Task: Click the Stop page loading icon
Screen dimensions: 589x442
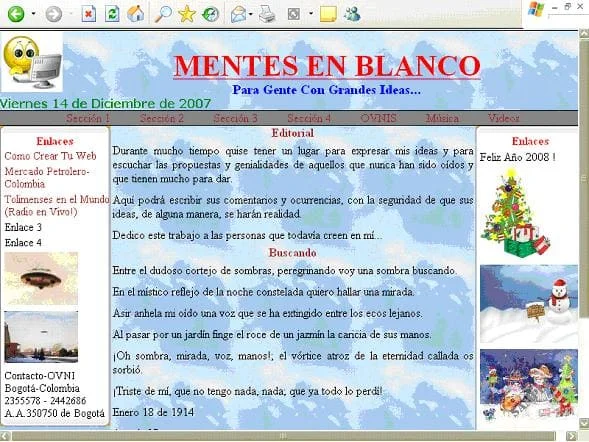Action: [89, 14]
